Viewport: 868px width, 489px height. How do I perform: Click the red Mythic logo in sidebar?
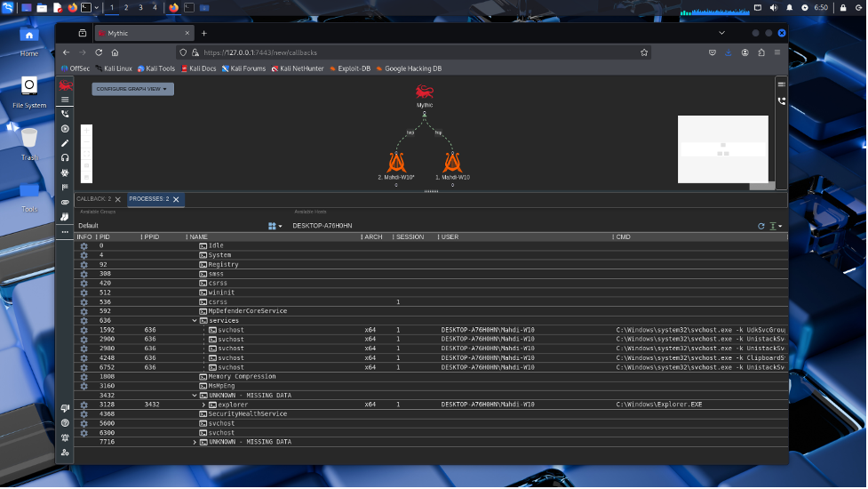coord(66,85)
